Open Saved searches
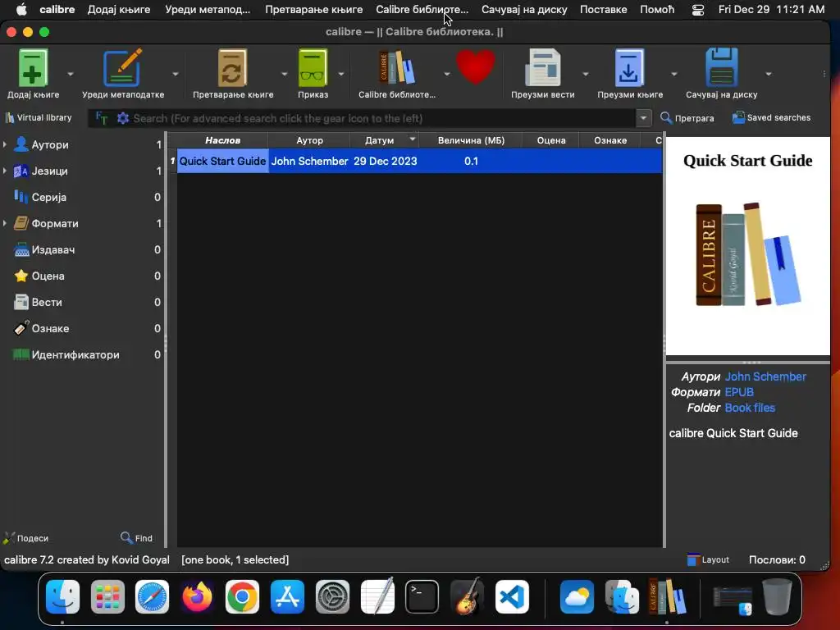The height and width of the screenshot is (630, 840). [771, 117]
